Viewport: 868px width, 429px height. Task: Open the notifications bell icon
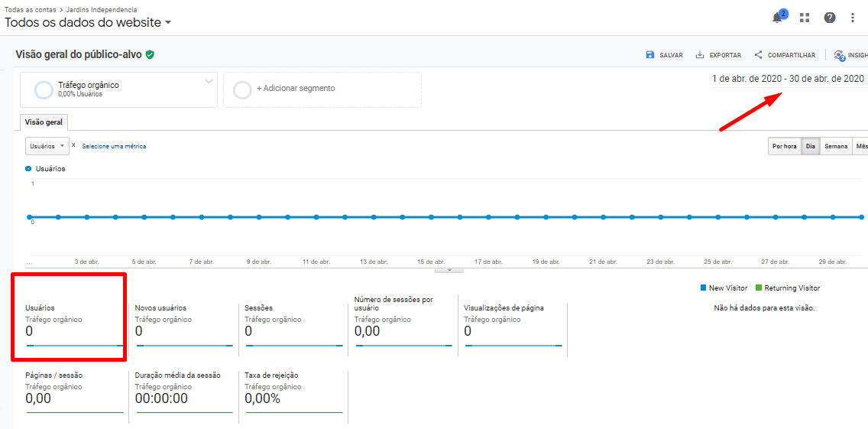click(x=778, y=18)
